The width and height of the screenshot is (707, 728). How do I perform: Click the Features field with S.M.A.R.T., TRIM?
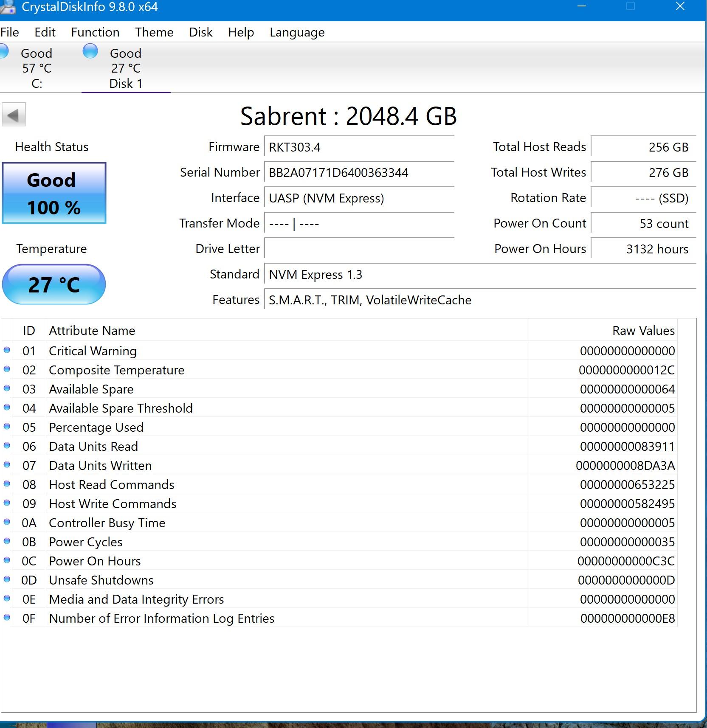[x=480, y=300]
